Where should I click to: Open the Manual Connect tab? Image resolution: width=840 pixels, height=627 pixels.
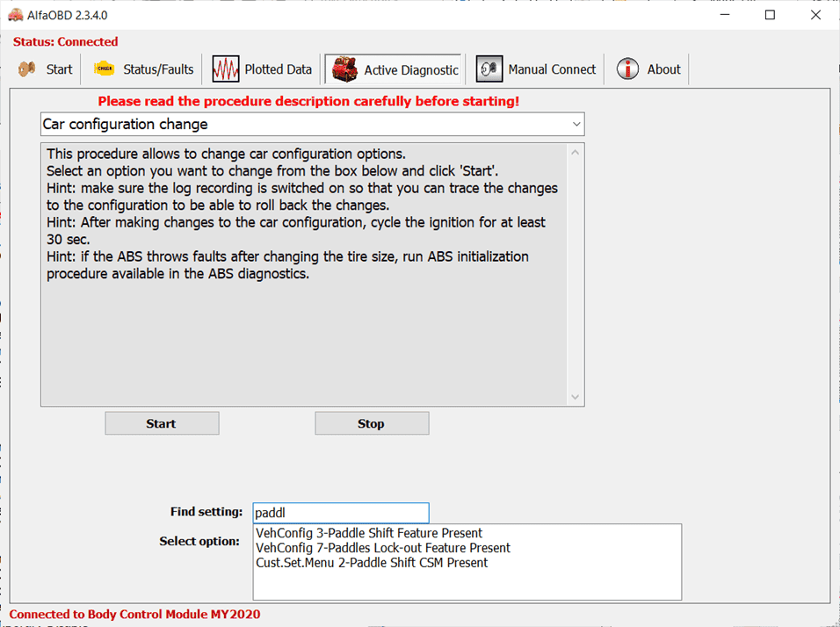pyautogui.click(x=536, y=69)
